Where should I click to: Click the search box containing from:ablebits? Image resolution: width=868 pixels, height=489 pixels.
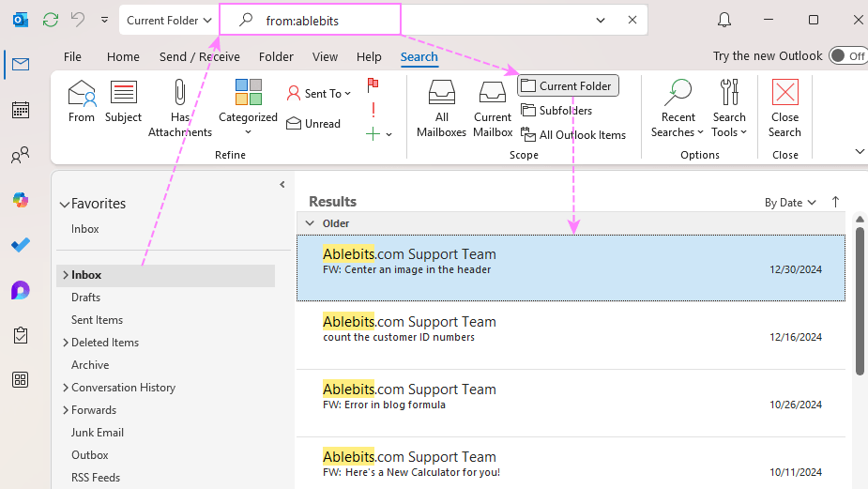click(413, 20)
